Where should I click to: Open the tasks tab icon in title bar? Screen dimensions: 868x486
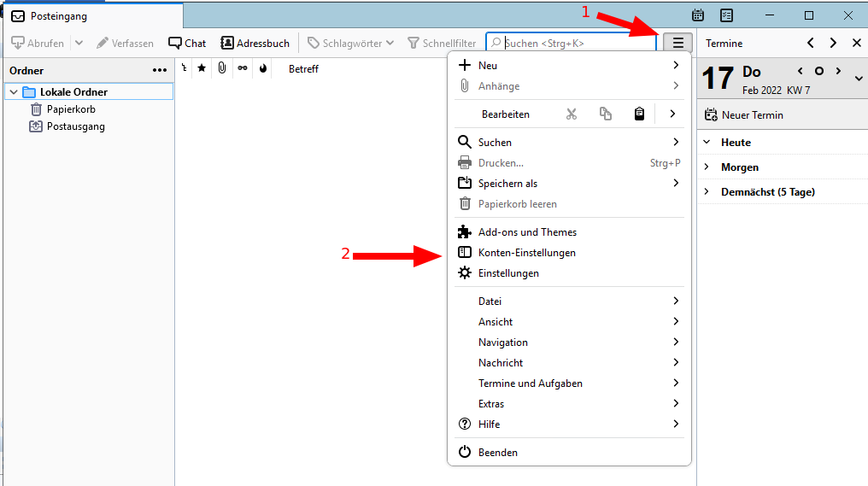(x=726, y=15)
